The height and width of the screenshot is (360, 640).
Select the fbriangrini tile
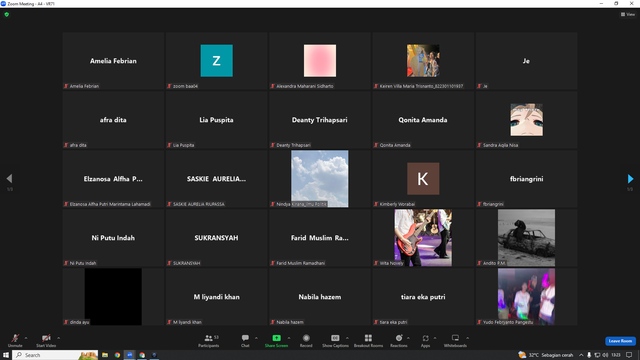click(x=527, y=179)
